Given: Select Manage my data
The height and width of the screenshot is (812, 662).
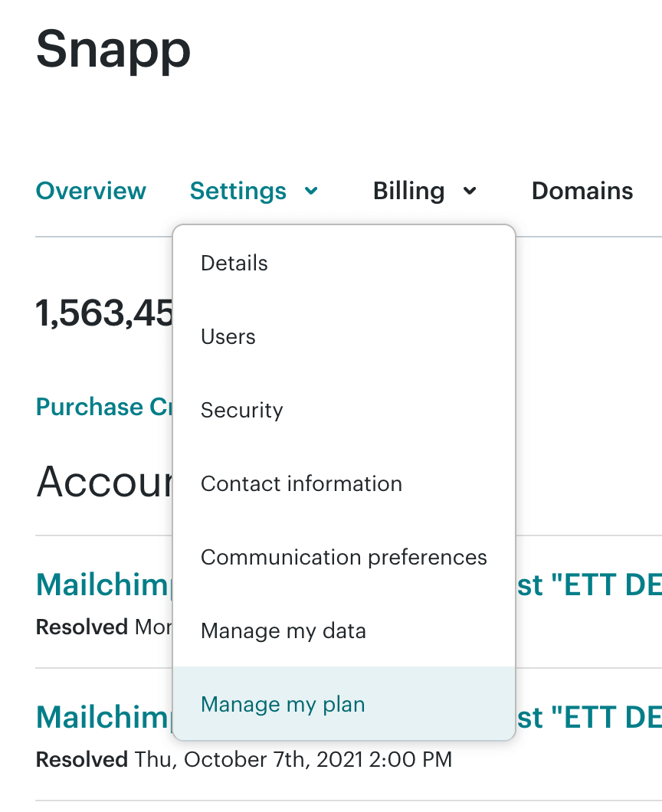Looking at the screenshot, I should (283, 630).
